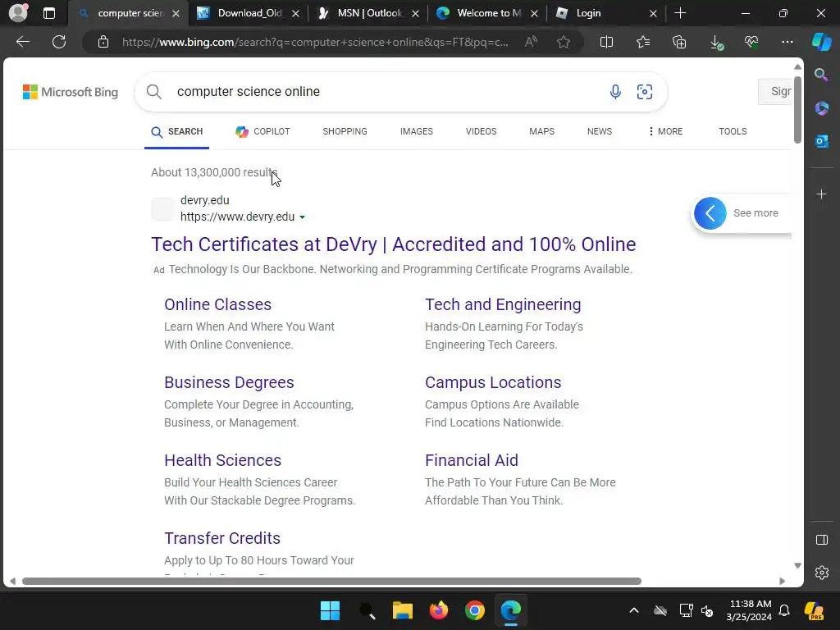The height and width of the screenshot is (630, 840).
Task: Switch to NEWS results
Action: click(x=600, y=131)
